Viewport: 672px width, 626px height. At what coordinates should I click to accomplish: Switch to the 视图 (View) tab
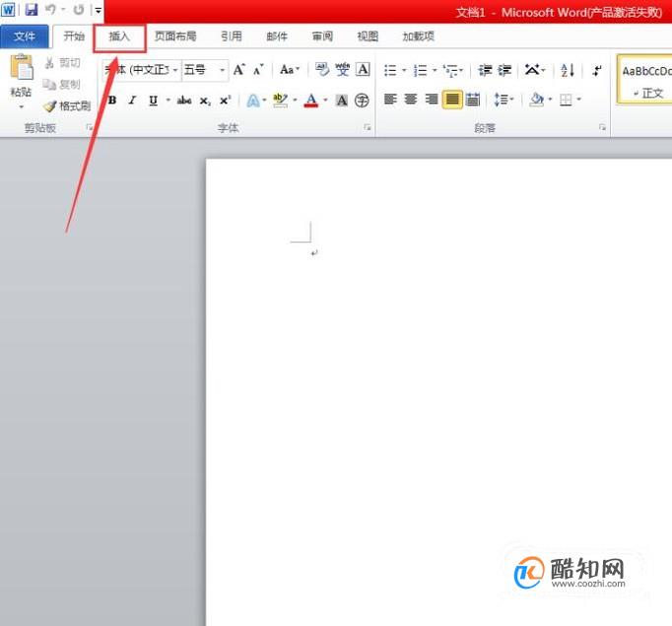[x=368, y=36]
